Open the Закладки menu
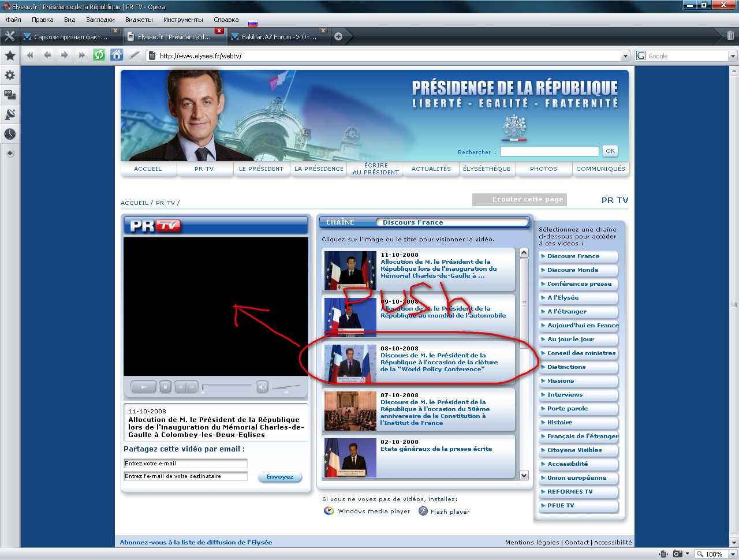The width and height of the screenshot is (739, 560). pyautogui.click(x=100, y=20)
